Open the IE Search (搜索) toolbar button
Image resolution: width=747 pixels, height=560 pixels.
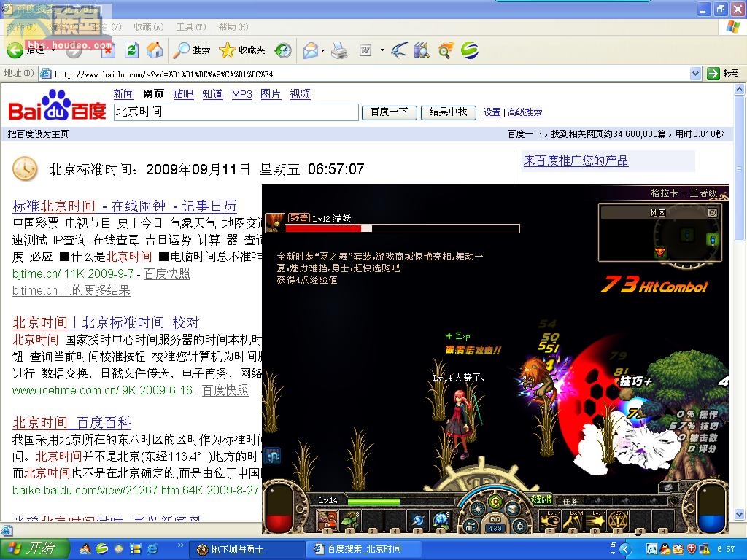pyautogui.click(x=192, y=50)
